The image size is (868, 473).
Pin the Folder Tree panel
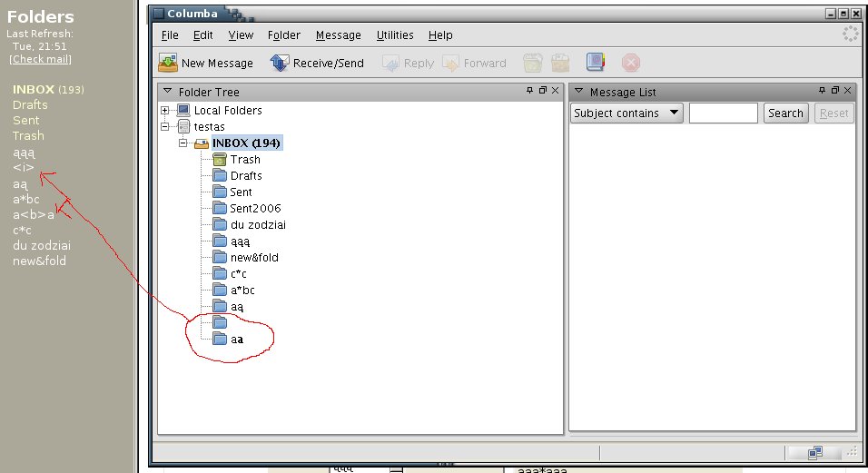click(530, 91)
